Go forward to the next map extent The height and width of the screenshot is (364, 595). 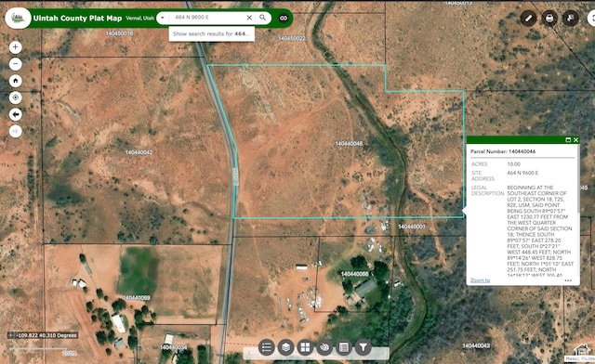click(15, 131)
